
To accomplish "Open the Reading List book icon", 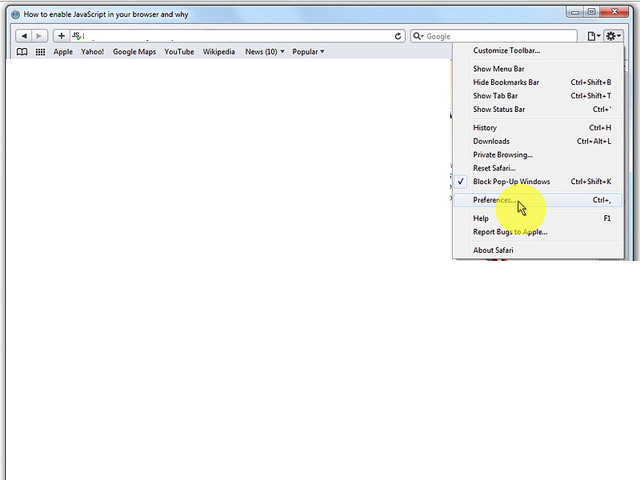I will coord(22,52).
